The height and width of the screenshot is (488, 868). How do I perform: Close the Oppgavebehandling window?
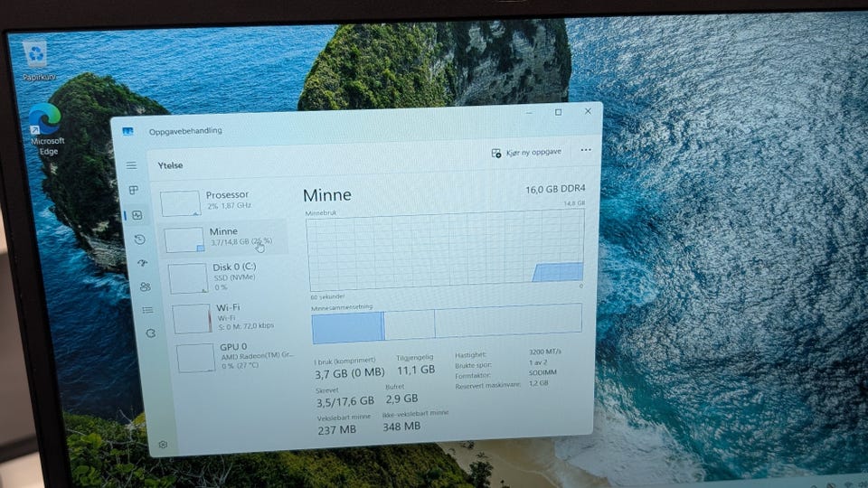click(x=588, y=111)
